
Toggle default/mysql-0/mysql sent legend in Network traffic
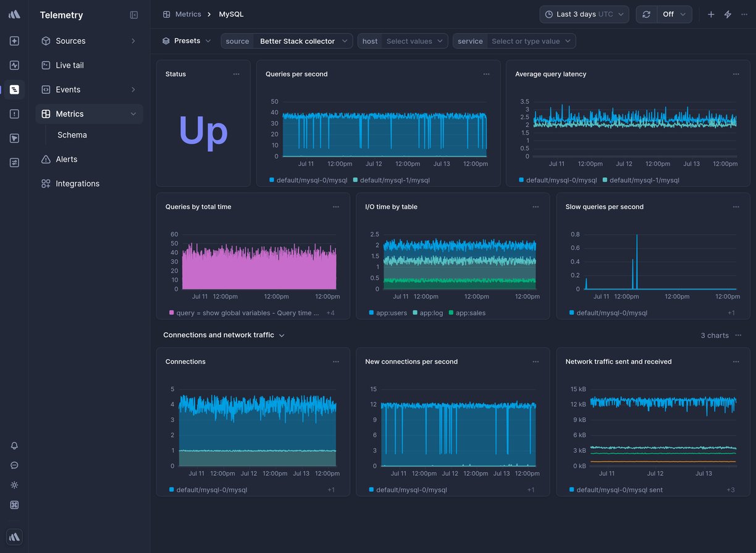pyautogui.click(x=616, y=490)
